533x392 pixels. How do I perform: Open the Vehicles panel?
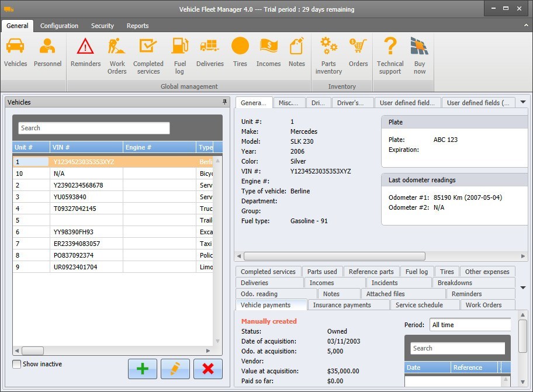tap(15, 53)
